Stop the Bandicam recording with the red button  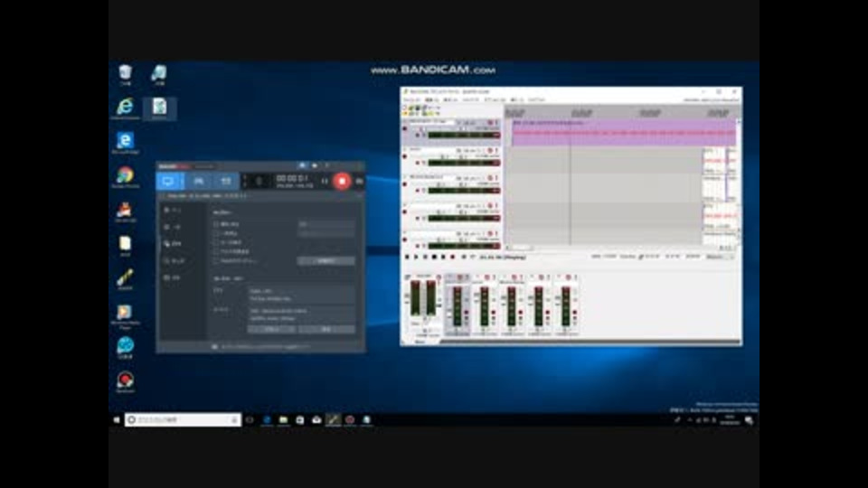342,181
